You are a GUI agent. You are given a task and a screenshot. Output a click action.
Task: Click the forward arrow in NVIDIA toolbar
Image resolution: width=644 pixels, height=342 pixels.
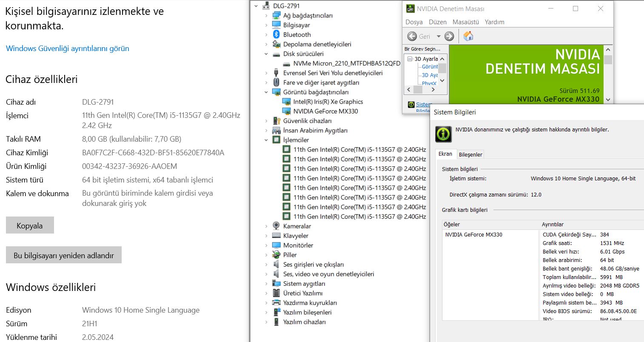pyautogui.click(x=449, y=36)
